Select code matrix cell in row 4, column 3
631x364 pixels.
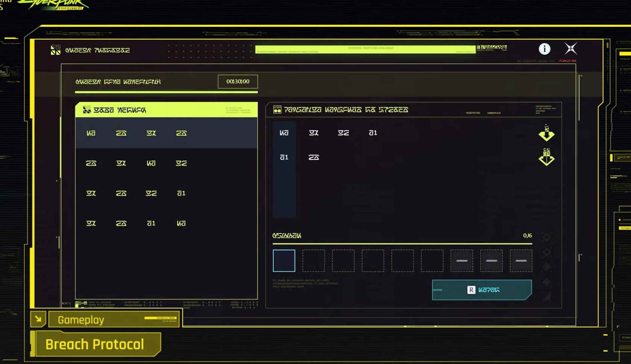151,223
